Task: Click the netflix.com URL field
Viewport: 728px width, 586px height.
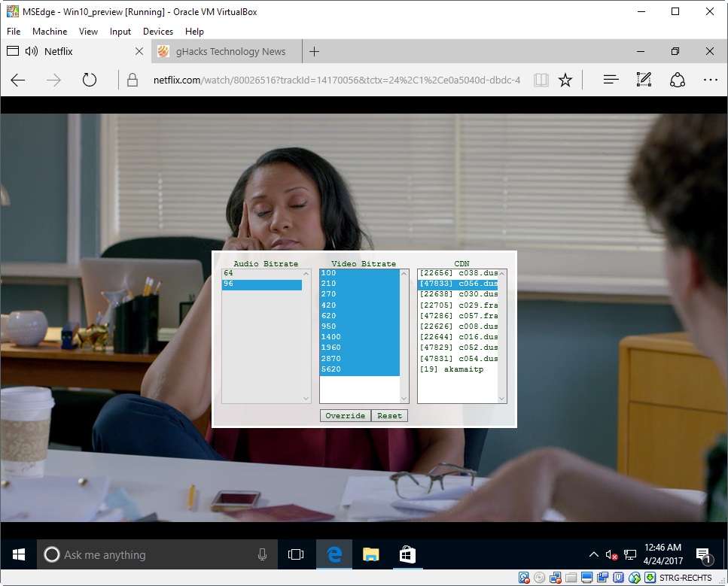Action: pos(337,80)
